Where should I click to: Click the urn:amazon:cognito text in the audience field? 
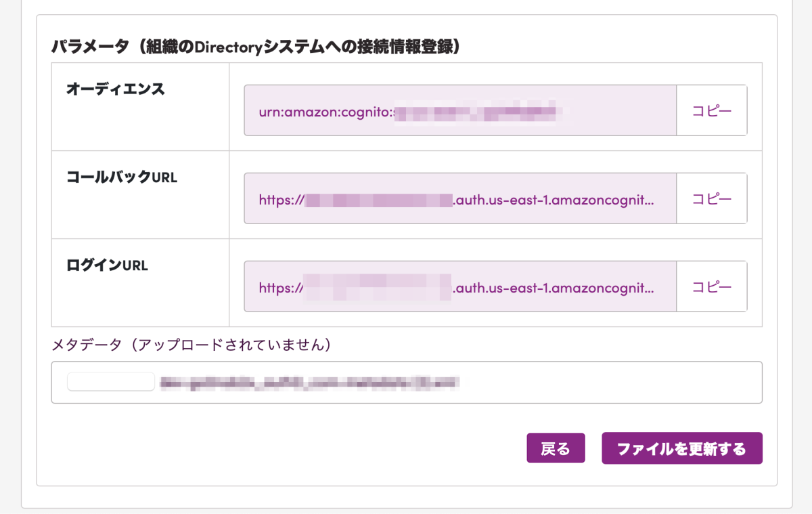pos(325,111)
